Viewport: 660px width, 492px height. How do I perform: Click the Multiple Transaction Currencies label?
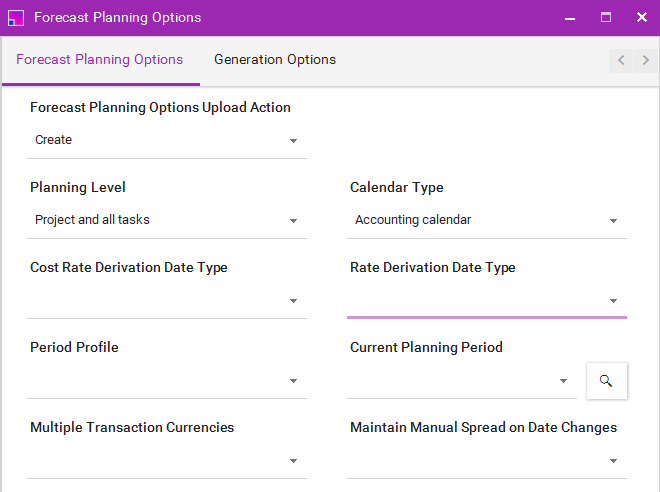132,427
